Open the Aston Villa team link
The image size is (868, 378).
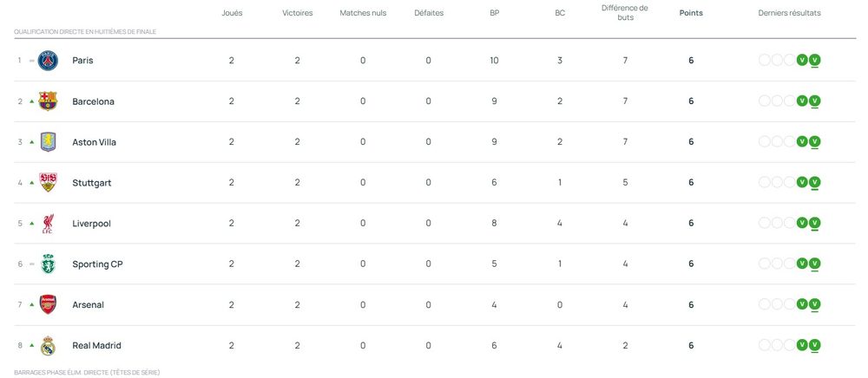point(94,142)
